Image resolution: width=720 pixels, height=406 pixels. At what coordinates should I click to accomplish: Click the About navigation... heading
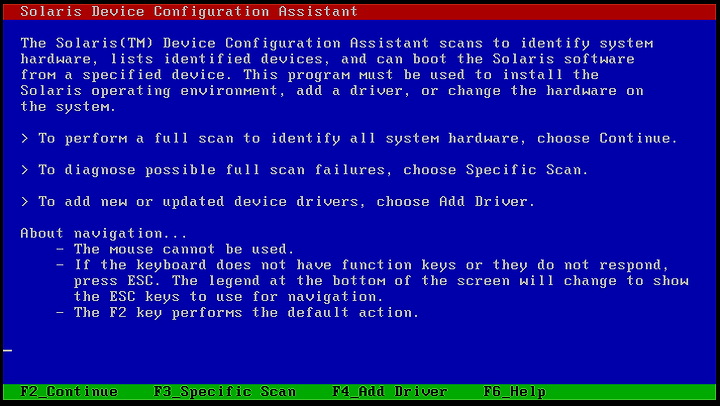click(104, 233)
